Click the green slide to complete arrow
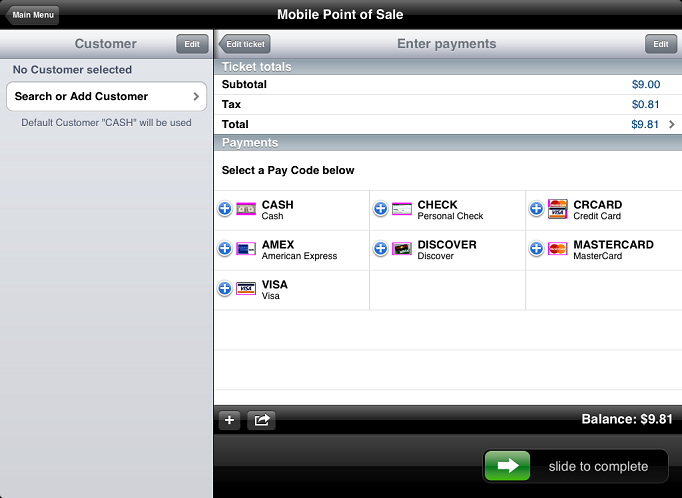Image resolution: width=682 pixels, height=498 pixels. (x=507, y=466)
